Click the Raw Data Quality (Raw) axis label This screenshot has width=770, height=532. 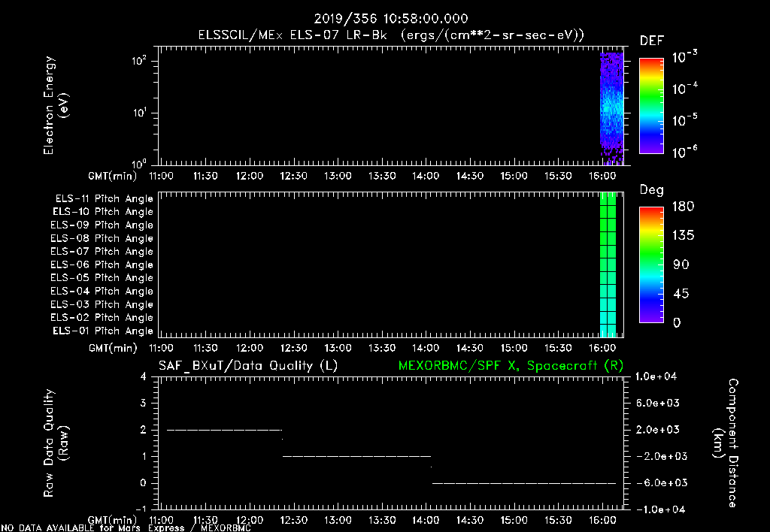tap(56, 443)
